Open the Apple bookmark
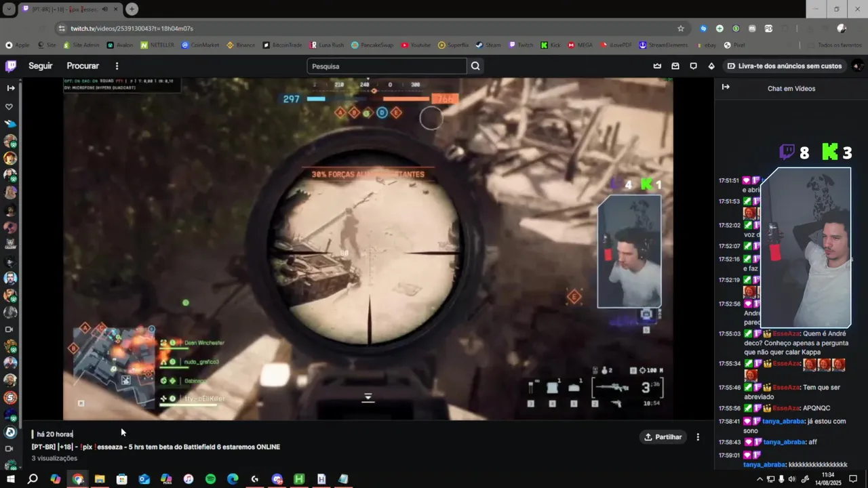This screenshot has height=488, width=868. point(17,45)
